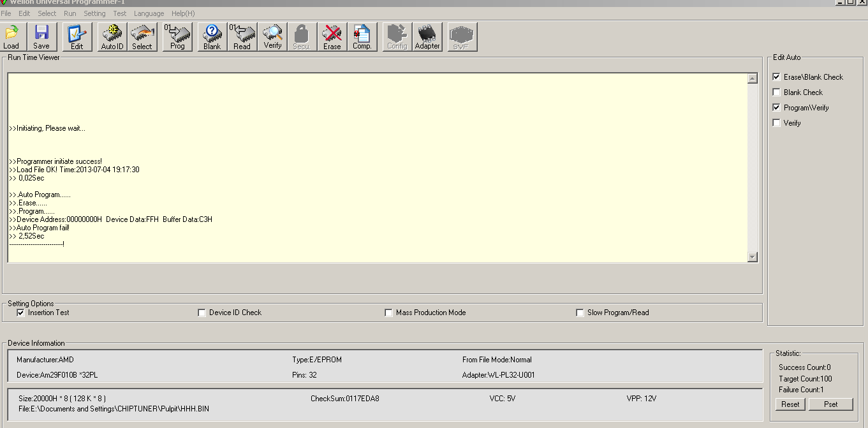Click the Adapter:WL-PL32-U001 text
This screenshot has height=428, width=868.
pyautogui.click(x=499, y=375)
